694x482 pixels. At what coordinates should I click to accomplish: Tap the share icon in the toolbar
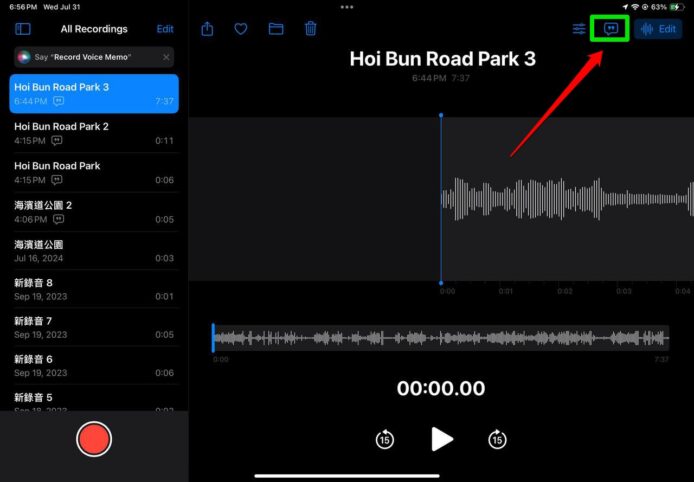pyautogui.click(x=207, y=29)
